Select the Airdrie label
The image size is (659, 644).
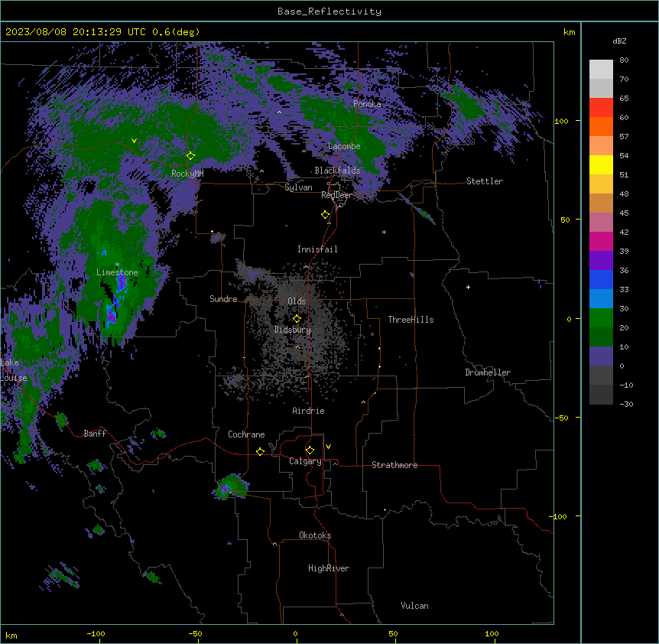pos(308,411)
